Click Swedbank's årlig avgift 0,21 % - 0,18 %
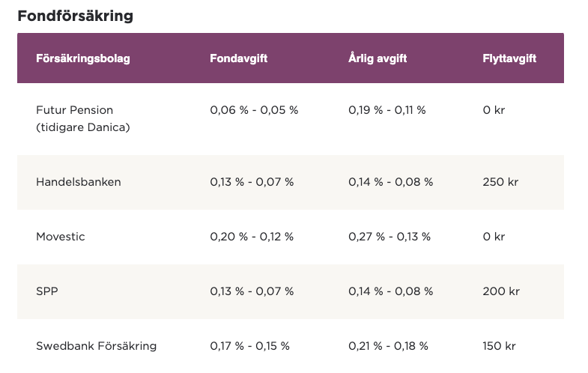 (x=388, y=346)
